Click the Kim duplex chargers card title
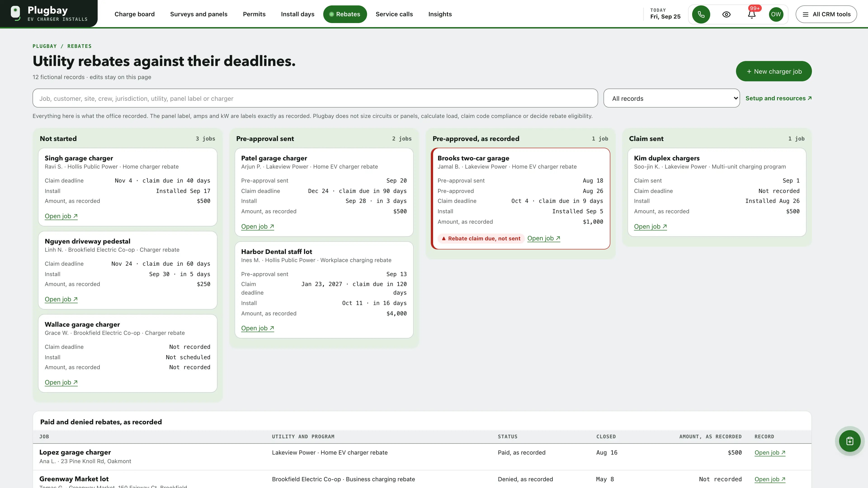The height and width of the screenshot is (488, 868). tap(667, 158)
